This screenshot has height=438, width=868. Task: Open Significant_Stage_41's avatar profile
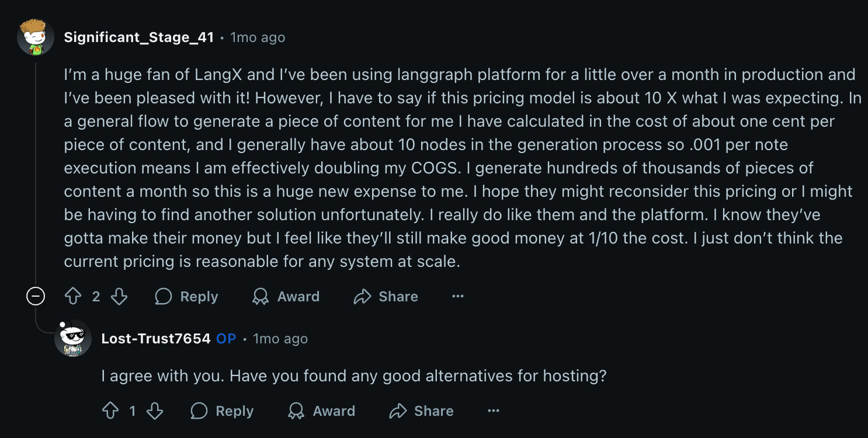36,37
